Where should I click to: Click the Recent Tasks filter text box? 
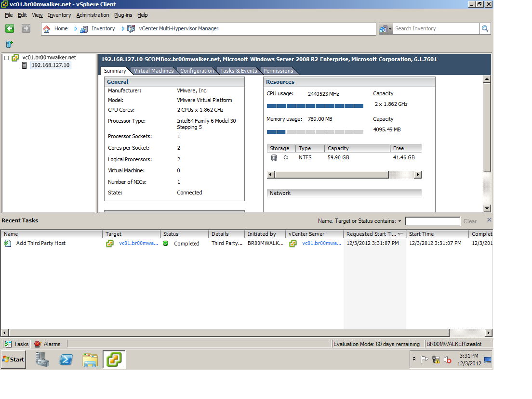(433, 221)
